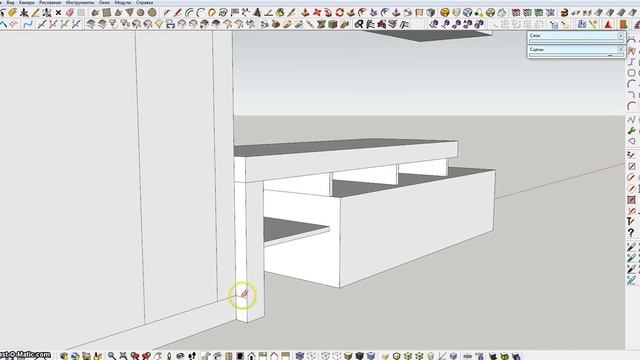Click the green grid icon in top toolbar
Image resolution: width=640 pixels, height=360 pixels.
(539, 13)
